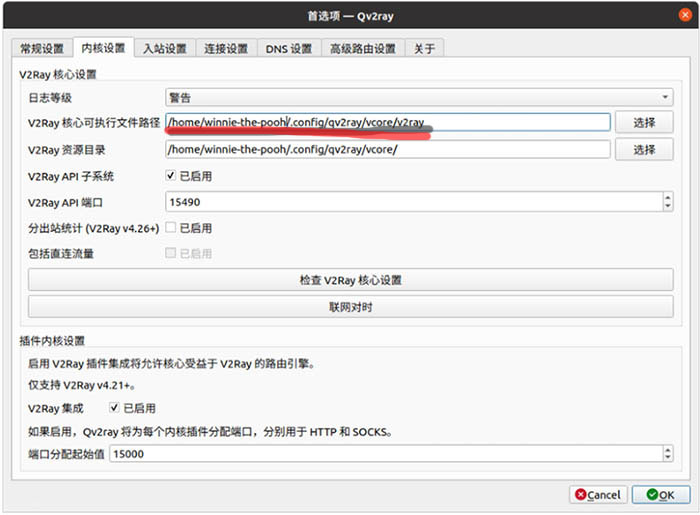700x515 pixels.
Task: Click 选择 button for core executable path
Action: (644, 122)
